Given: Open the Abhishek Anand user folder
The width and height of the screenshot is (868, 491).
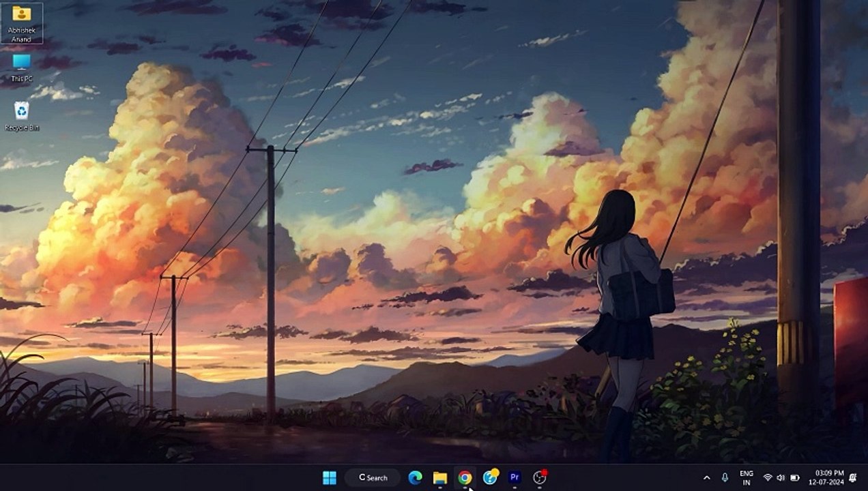Looking at the screenshot, I should (21, 23).
